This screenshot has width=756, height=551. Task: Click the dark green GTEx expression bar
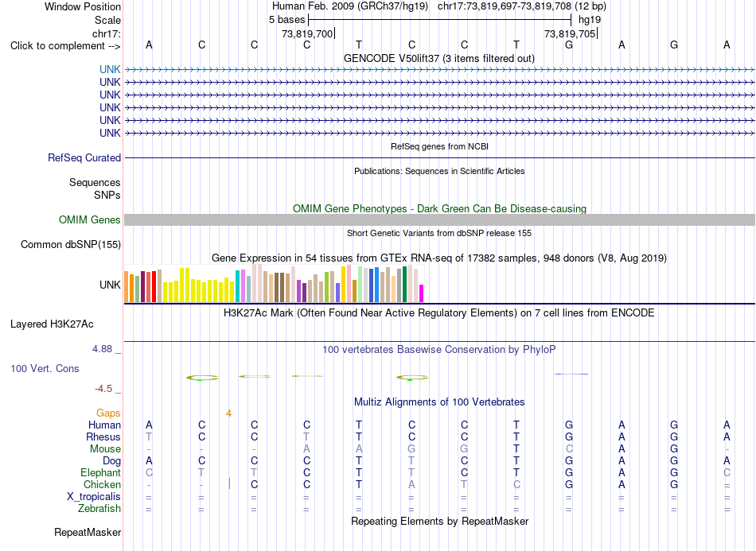(x=404, y=284)
